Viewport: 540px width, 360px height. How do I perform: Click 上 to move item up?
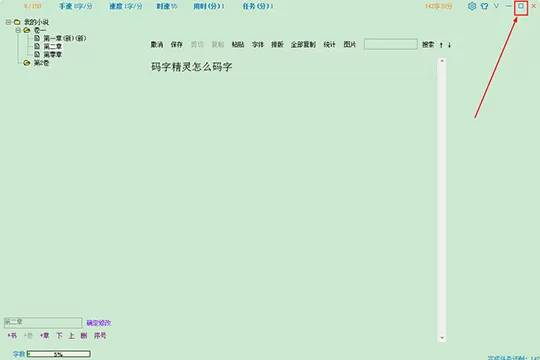click(x=71, y=336)
